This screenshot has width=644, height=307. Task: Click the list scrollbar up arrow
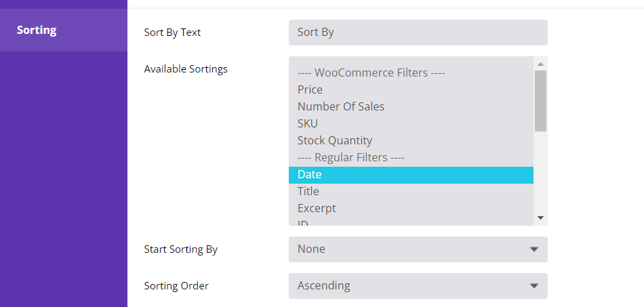[x=540, y=64]
